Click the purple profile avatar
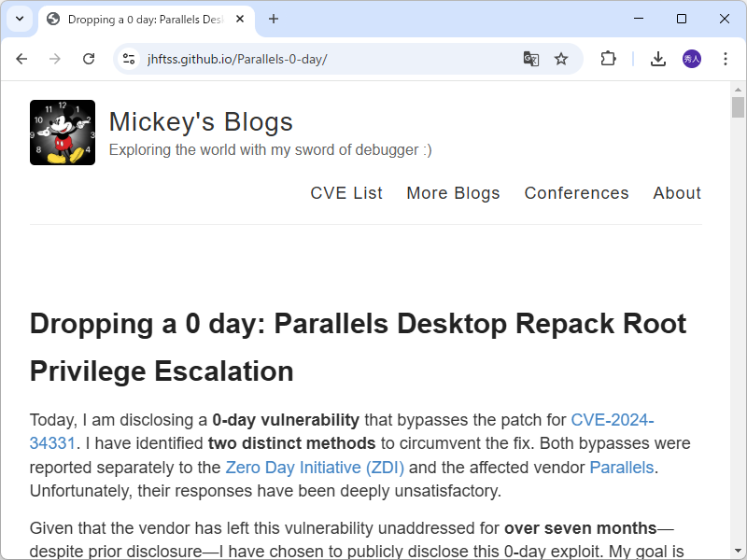Image resolution: width=747 pixels, height=560 pixels. pyautogui.click(x=692, y=59)
